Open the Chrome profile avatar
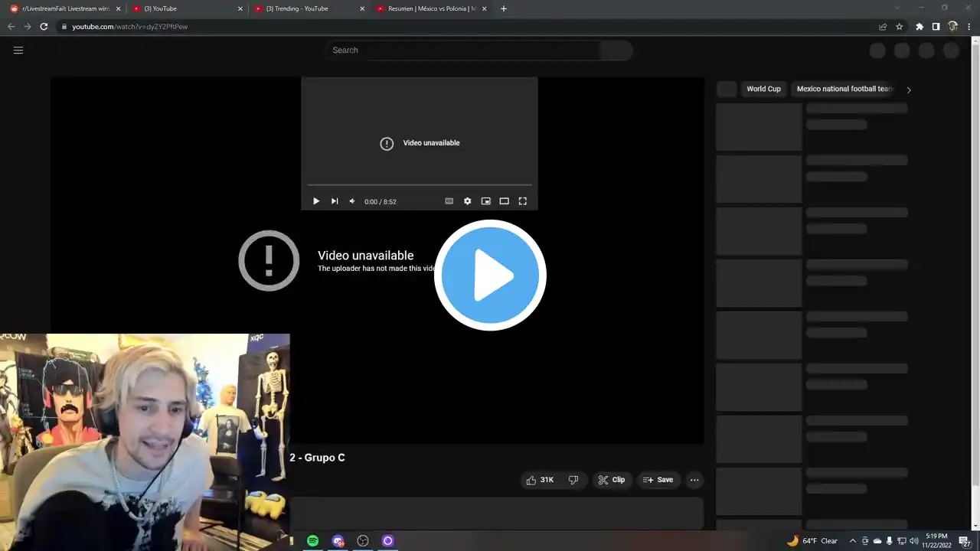980x551 pixels. pyautogui.click(x=952, y=26)
